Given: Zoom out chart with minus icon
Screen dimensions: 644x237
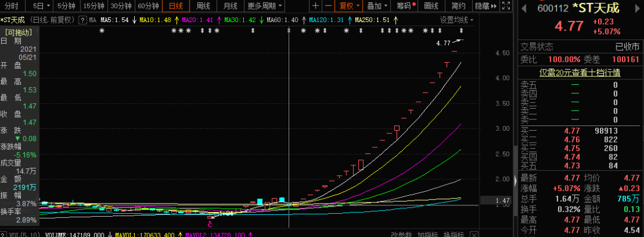Looking at the screenshot, I should click(328, 6).
